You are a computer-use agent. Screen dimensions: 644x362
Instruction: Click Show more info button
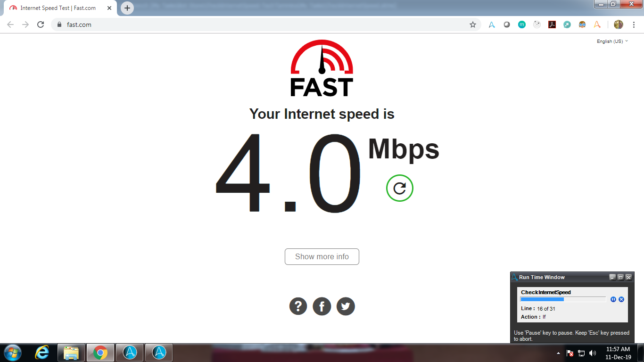point(322,256)
